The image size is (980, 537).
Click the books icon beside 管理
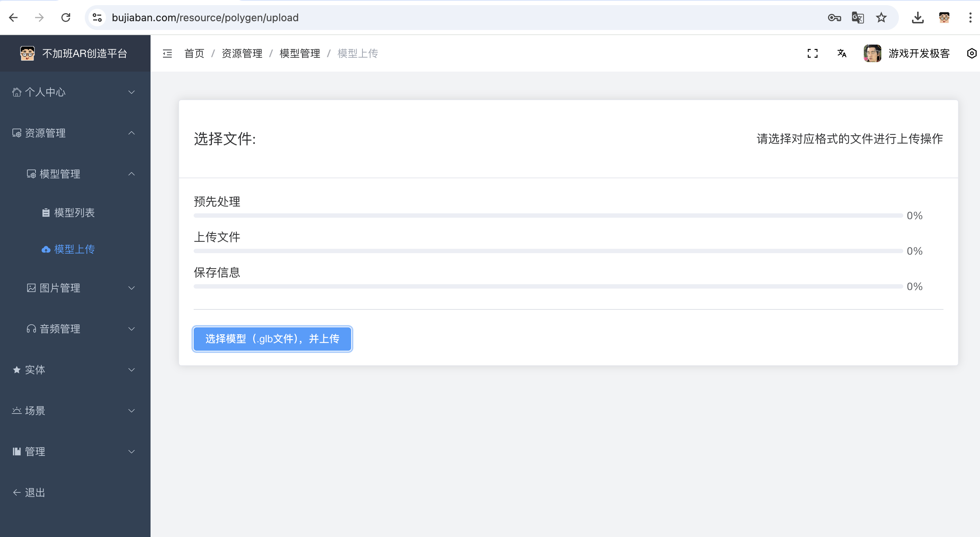click(x=16, y=452)
